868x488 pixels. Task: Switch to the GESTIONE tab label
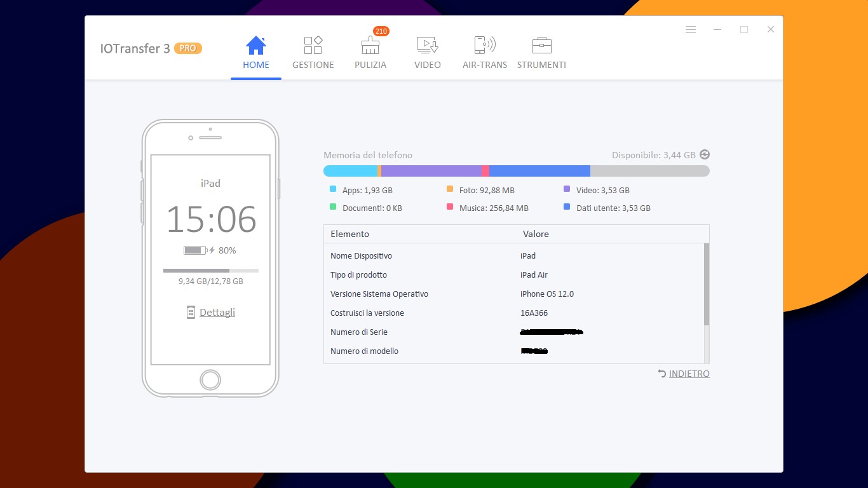point(313,65)
